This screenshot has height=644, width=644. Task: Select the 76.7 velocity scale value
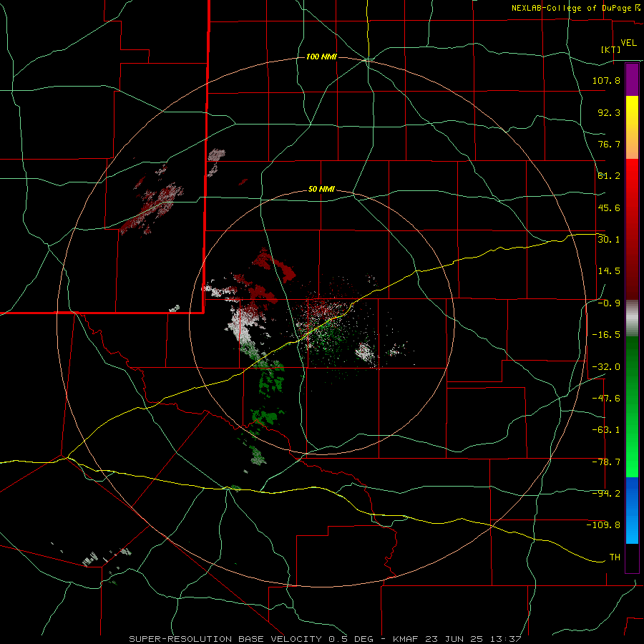pos(609,144)
